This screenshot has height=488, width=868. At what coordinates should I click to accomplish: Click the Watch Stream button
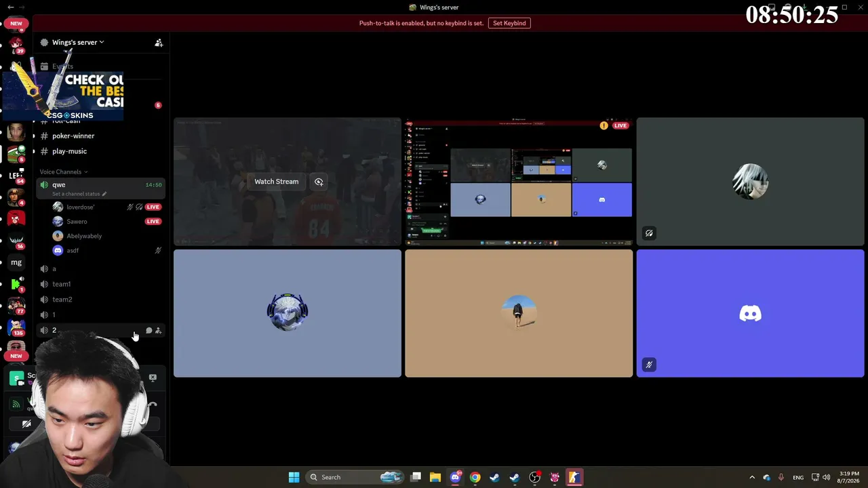click(277, 182)
